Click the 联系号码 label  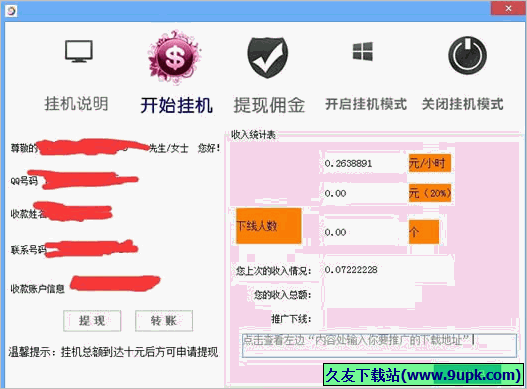(x=28, y=250)
